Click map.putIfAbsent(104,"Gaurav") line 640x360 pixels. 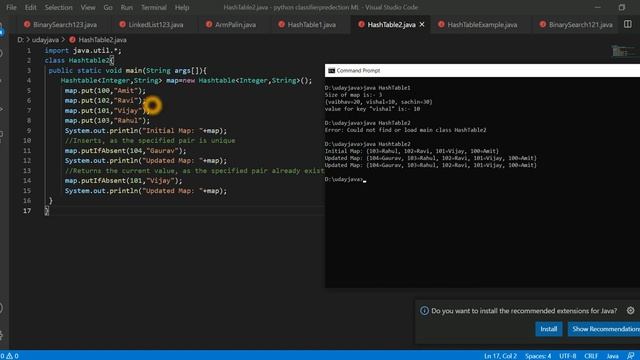point(125,151)
